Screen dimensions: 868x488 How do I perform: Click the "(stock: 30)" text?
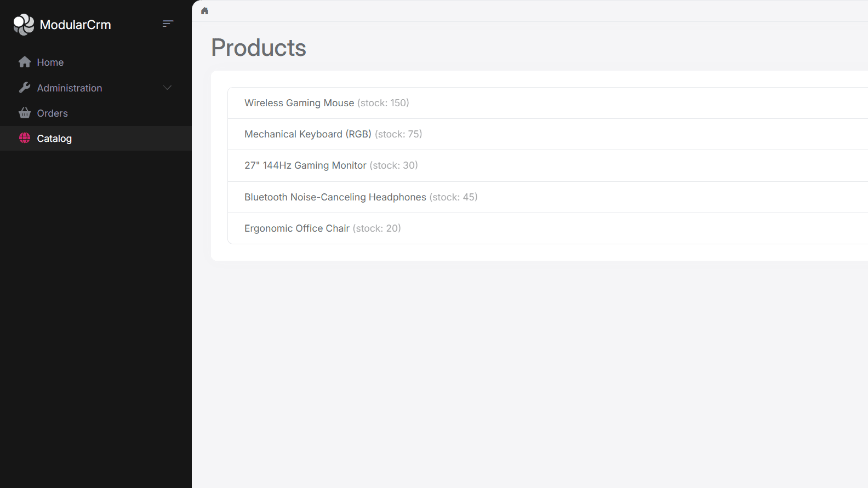[393, 165]
